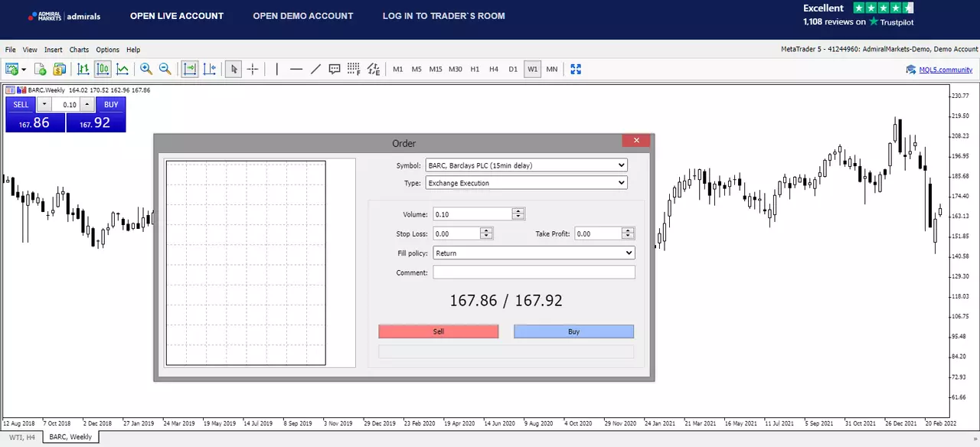
Task: Select the arrow cursor tool
Action: pos(234,69)
